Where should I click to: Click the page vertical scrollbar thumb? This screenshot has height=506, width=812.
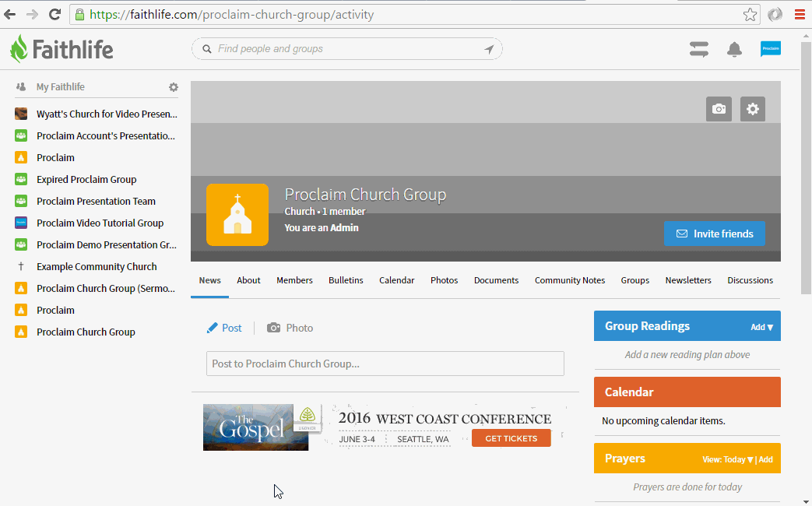pos(807,168)
